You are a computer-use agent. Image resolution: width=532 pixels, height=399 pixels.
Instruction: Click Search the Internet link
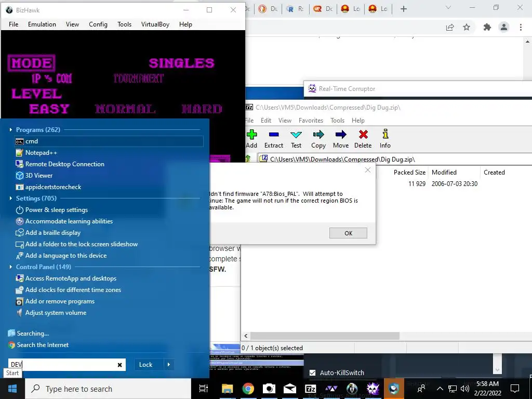coord(43,345)
